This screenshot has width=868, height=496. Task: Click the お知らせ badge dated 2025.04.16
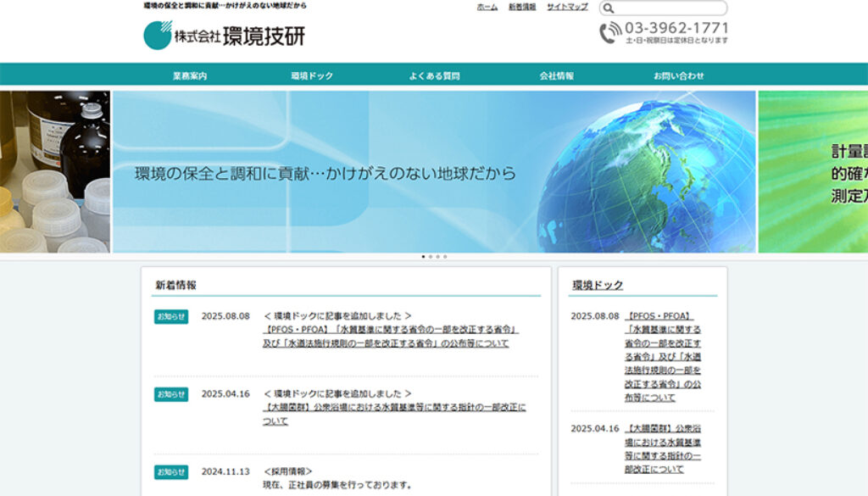[171, 394]
